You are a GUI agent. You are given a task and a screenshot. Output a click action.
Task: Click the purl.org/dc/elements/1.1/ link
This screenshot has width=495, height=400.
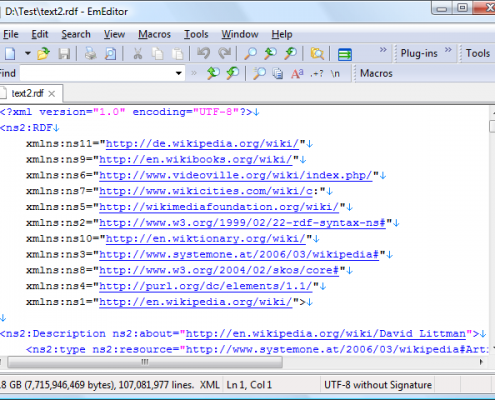click(206, 286)
